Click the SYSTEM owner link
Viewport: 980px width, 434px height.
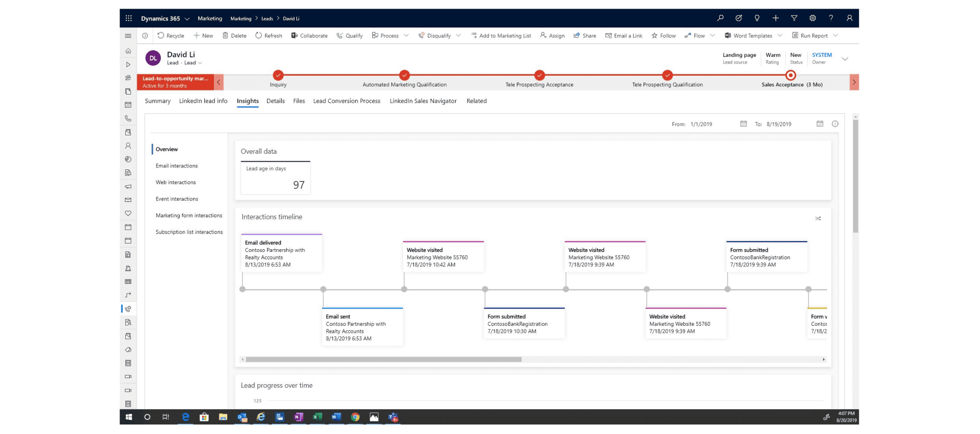point(822,55)
